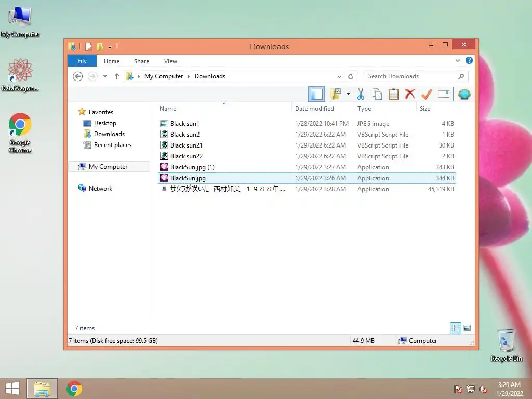532x399 pixels.
Task: Open Customize Quick Access Toolbar dropdown
Action: 110,47
